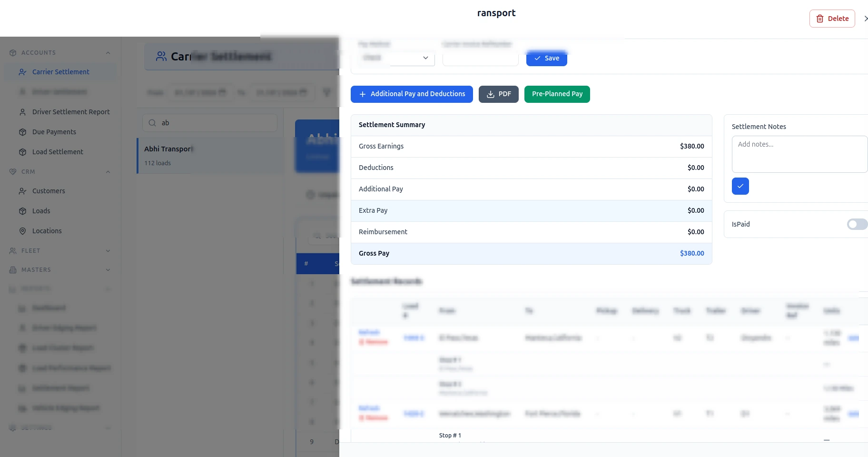
Task: Click the Fleet section people icon
Action: (13, 251)
